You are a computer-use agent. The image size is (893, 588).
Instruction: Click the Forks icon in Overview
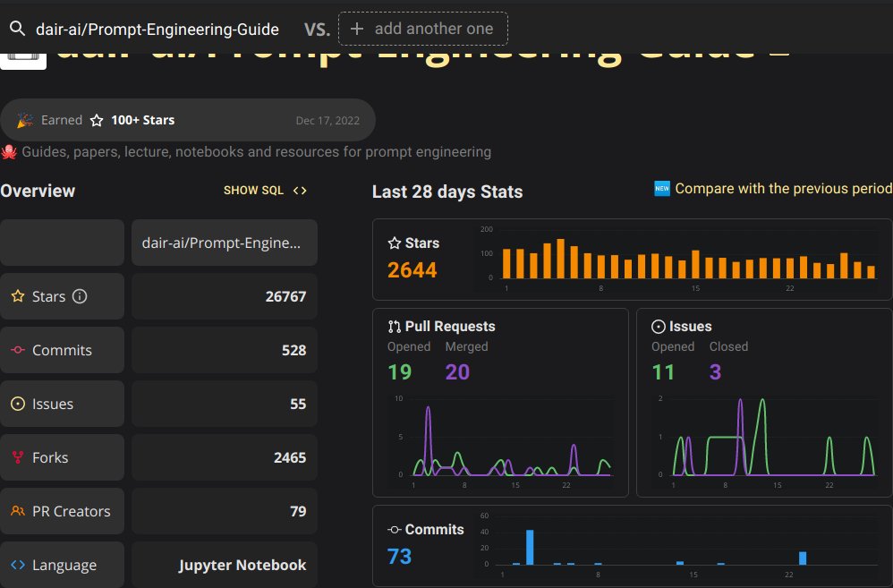pos(18,457)
